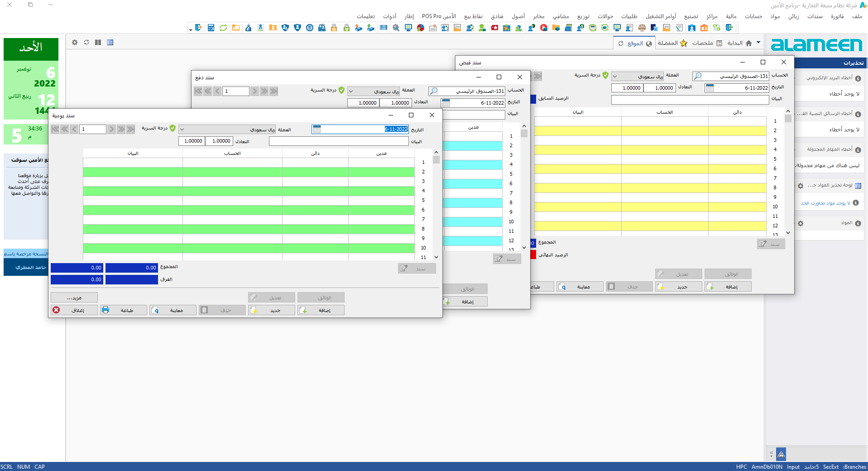Click the exit door icon at toolbar start
The width and height of the screenshot is (868, 471).
198,28
